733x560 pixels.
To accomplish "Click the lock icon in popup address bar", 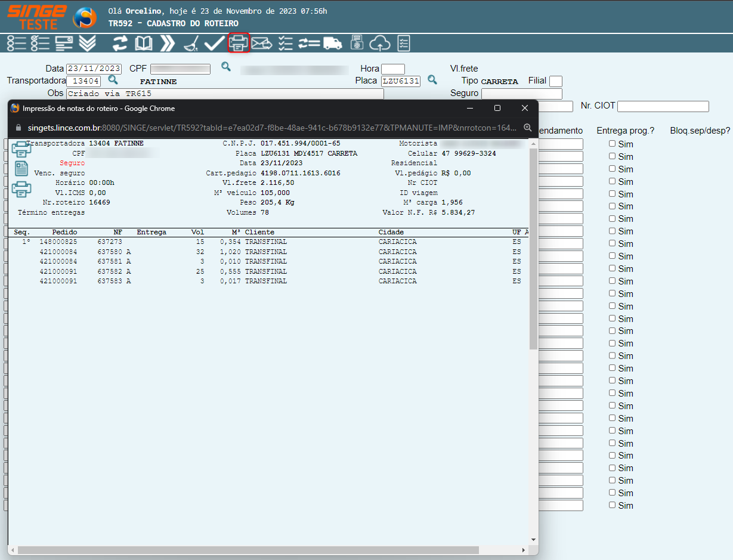I will click(18, 128).
